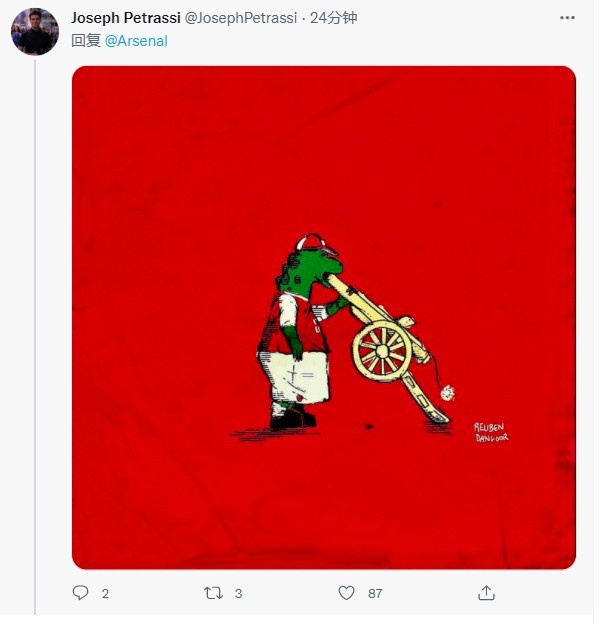View the retweet count of 3
Screen dimensions: 600x624
(x=238, y=594)
